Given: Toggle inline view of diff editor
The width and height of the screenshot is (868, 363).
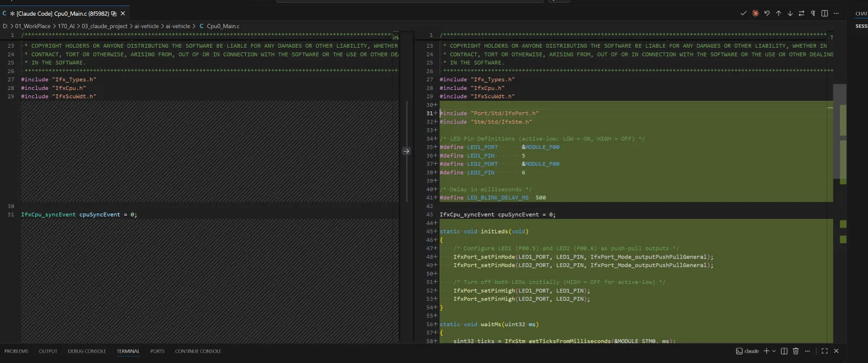Looking at the screenshot, I should tap(825, 14).
